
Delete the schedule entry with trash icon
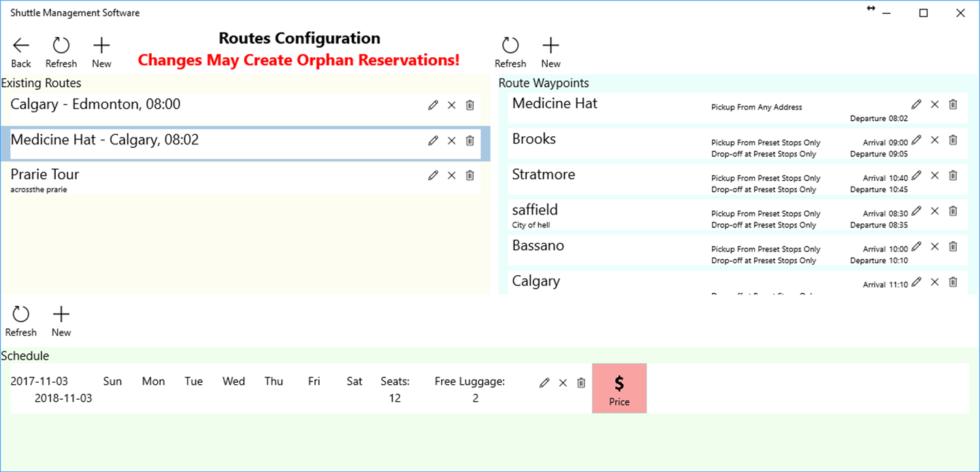581,383
